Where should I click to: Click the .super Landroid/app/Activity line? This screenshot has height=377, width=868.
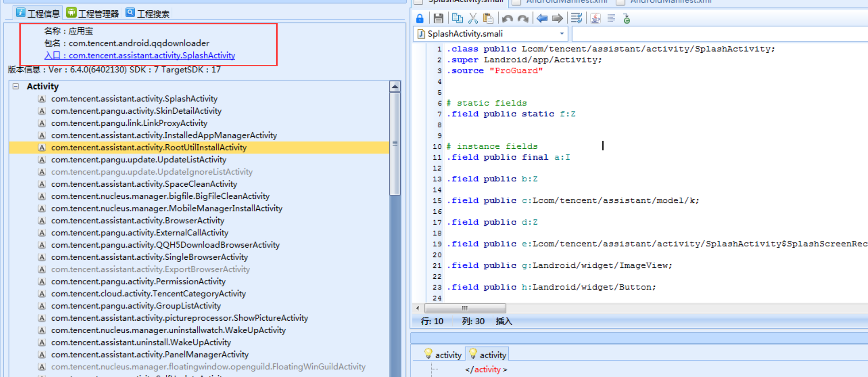(x=524, y=60)
